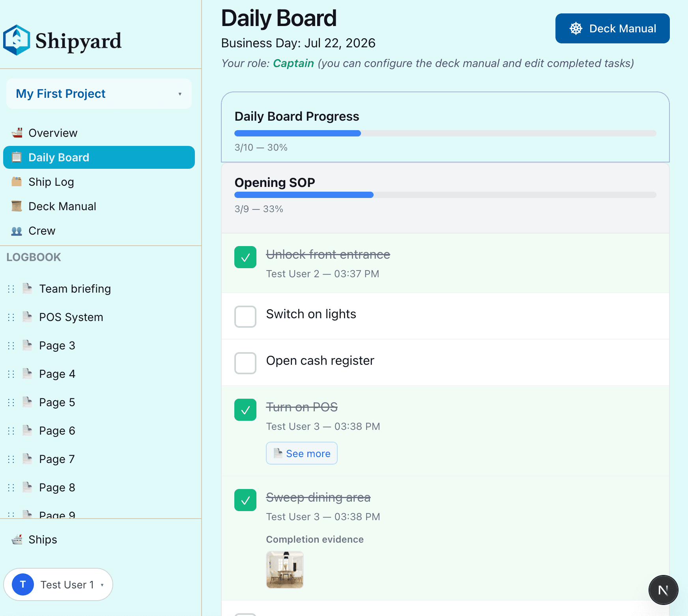Open the round N dev tools badge
Screen dimensions: 688x616
coord(663,590)
